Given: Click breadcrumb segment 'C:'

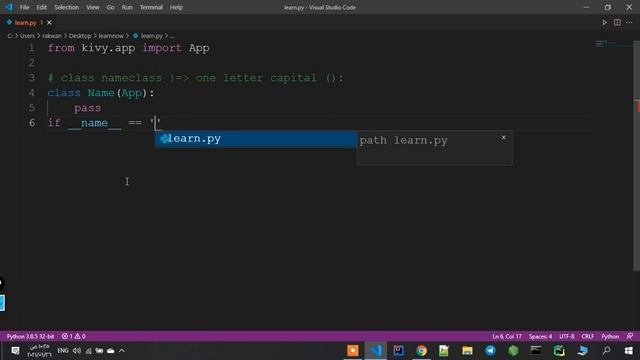Looking at the screenshot, I should (x=10, y=36).
